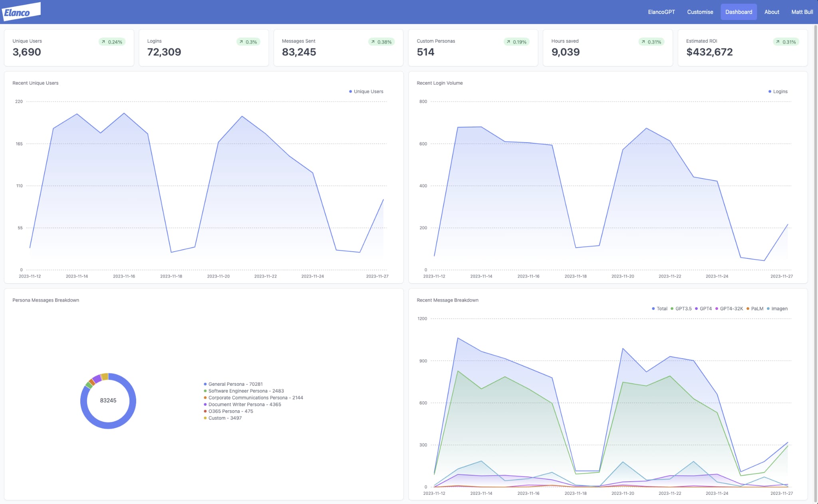818x504 pixels.
Task: Hide the GPT3.5 series via legend
Action: pyautogui.click(x=681, y=309)
